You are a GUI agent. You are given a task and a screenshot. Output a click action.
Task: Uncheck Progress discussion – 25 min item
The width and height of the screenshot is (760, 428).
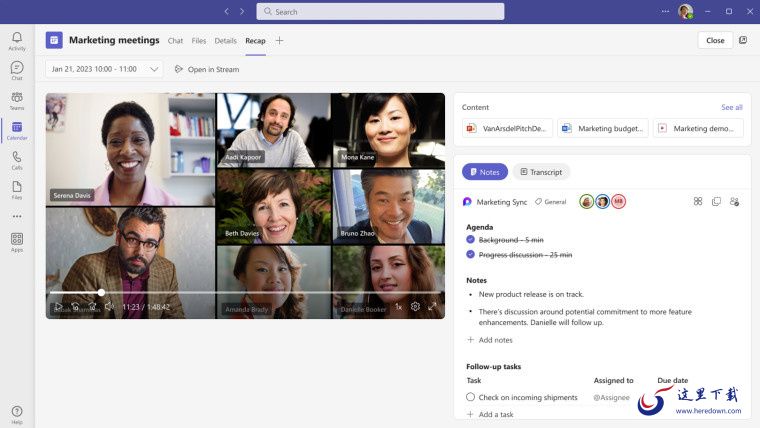tap(470, 254)
